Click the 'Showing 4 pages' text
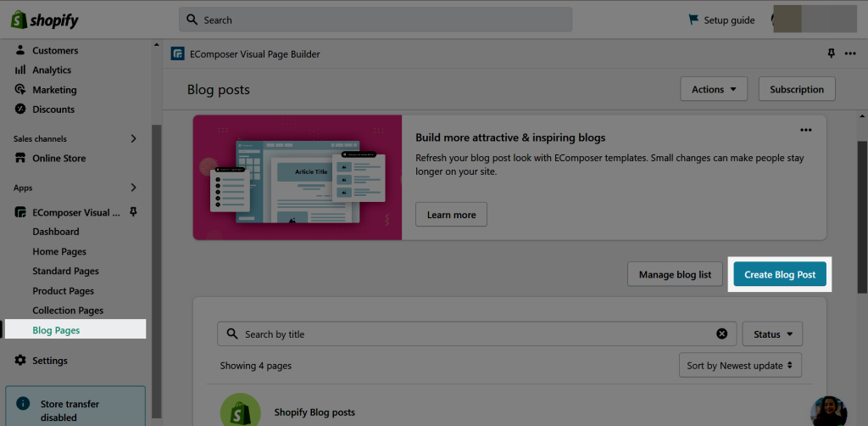Screen dimensions: 868x426 click(256, 366)
